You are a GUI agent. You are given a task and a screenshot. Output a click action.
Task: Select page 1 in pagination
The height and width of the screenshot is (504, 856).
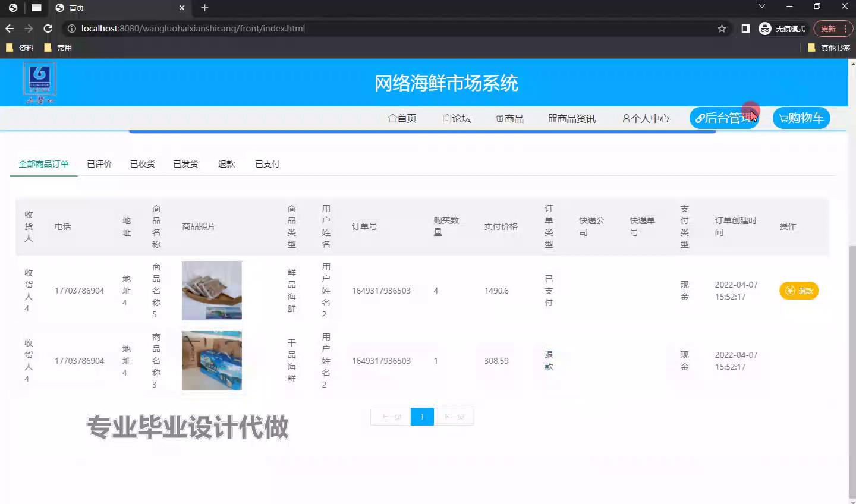click(422, 417)
